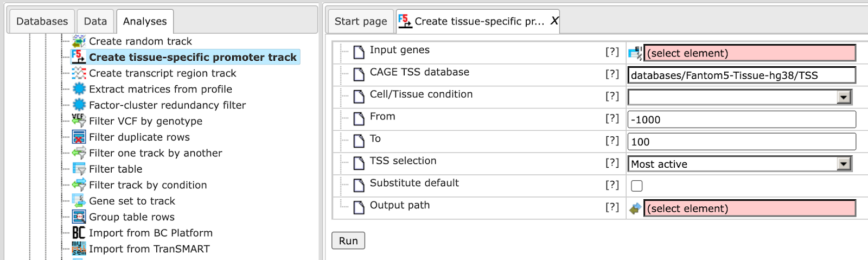Open the Cell/Tissue condition dropdown
This screenshot has width=868, height=260.
coord(740,97)
